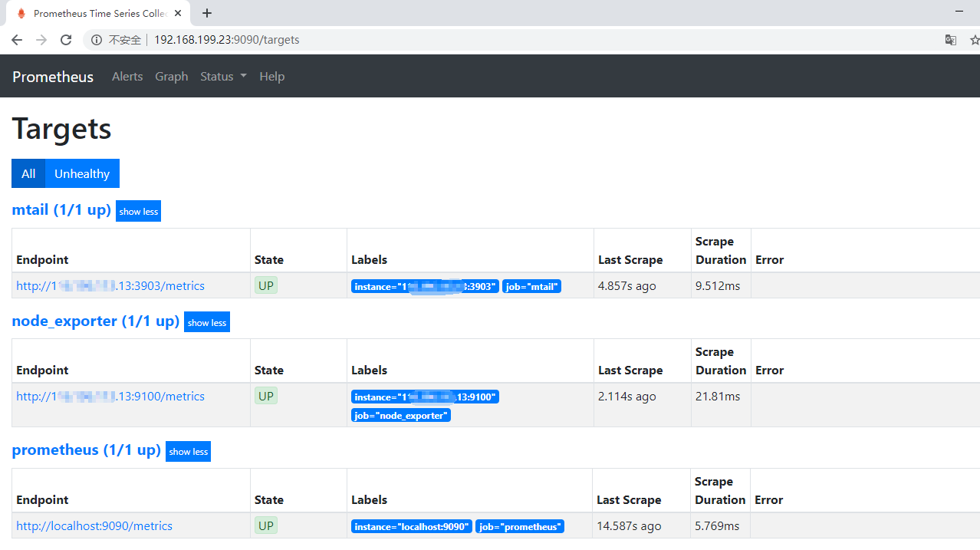Click the instance label ending :9100
Image resolution: width=980 pixels, height=550 pixels.
pyautogui.click(x=425, y=397)
